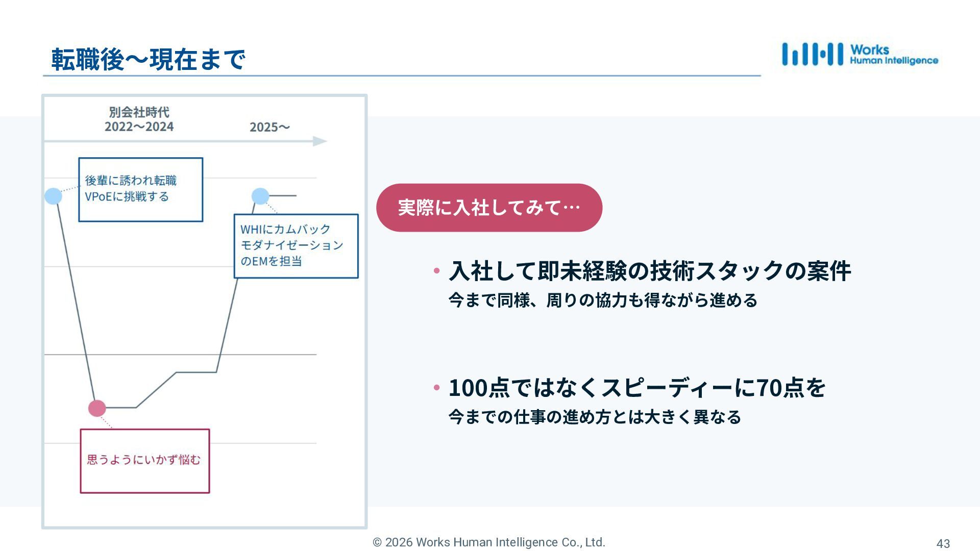This screenshot has width=980, height=551.
Task: Click the copyright footer text
Action: pos(489,542)
